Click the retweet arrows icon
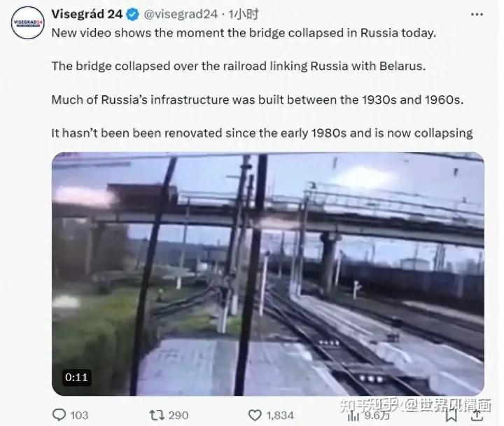This screenshot has width=504, height=426. (157, 414)
